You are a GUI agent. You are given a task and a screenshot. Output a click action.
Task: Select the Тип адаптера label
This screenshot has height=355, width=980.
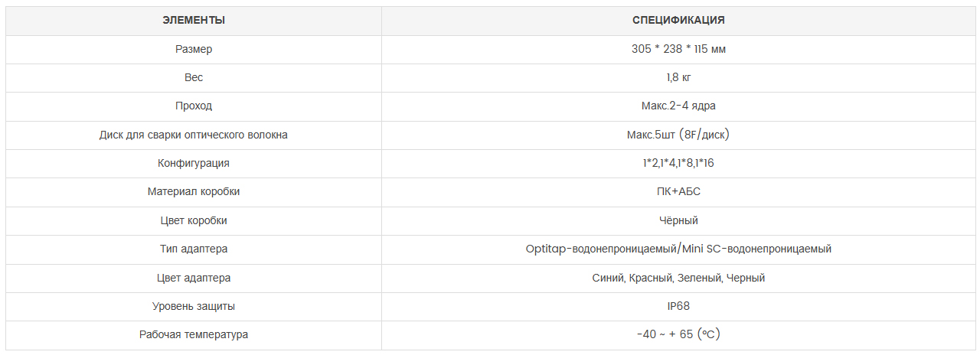[x=194, y=249]
